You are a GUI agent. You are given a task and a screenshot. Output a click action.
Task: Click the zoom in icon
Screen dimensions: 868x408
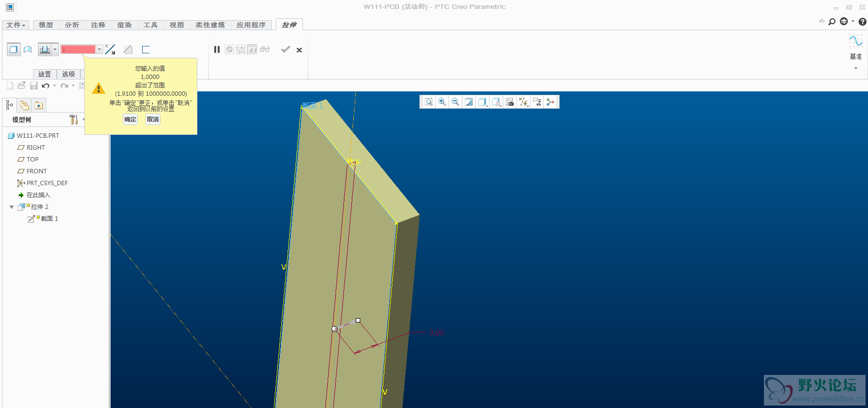[442, 102]
